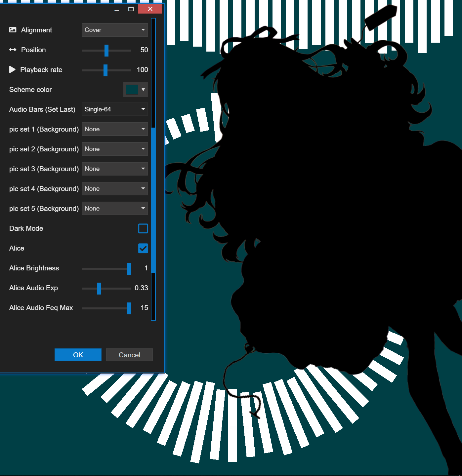Open the pic set 5 (Background) dropdown

[115, 208]
